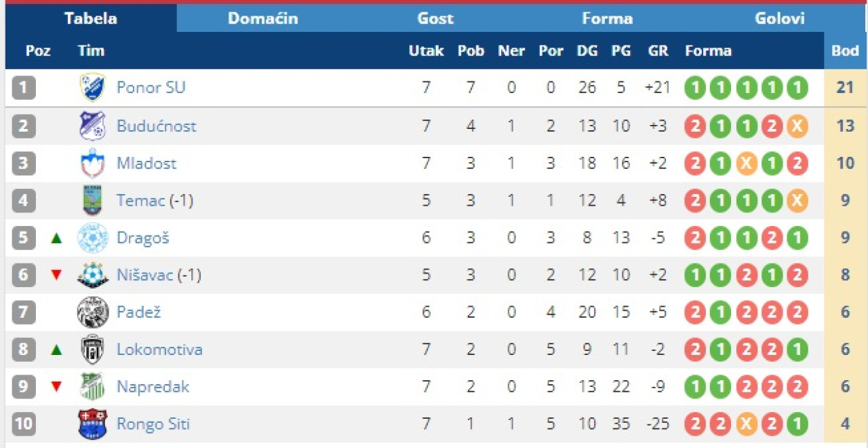
Task: Show the Golovi tab
Action: [x=779, y=18]
